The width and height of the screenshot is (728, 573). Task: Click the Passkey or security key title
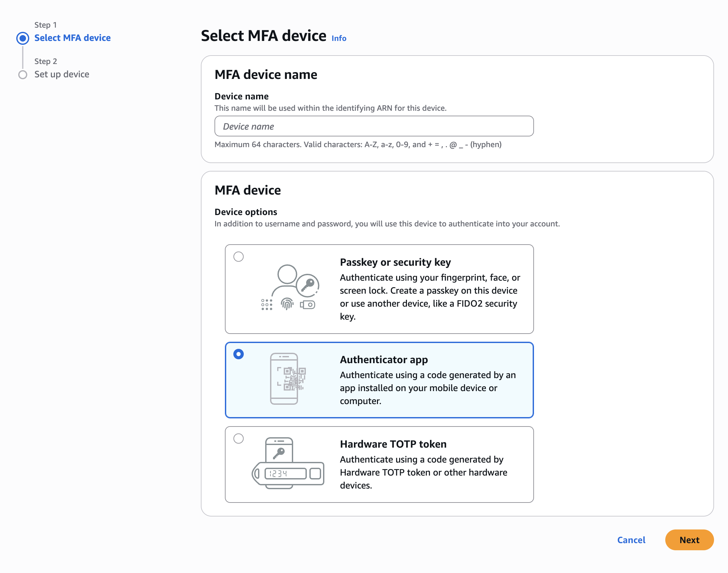(x=395, y=262)
